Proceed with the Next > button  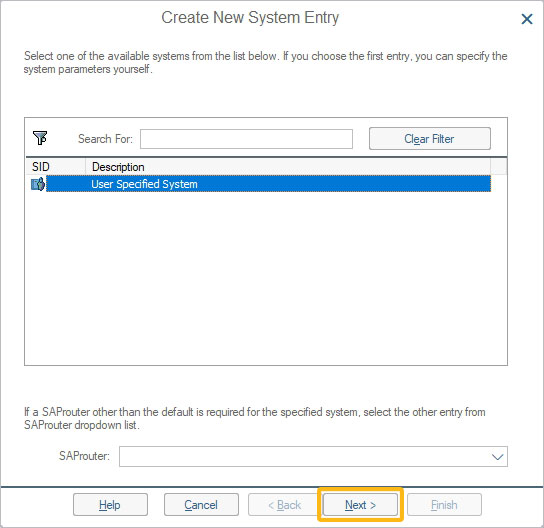[x=360, y=505]
